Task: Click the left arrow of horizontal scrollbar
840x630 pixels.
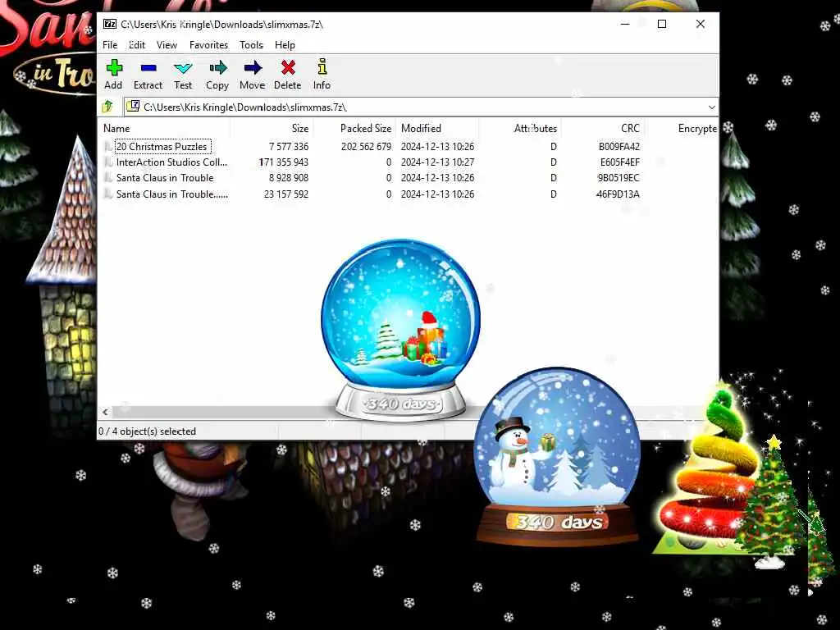Action: tap(106, 412)
